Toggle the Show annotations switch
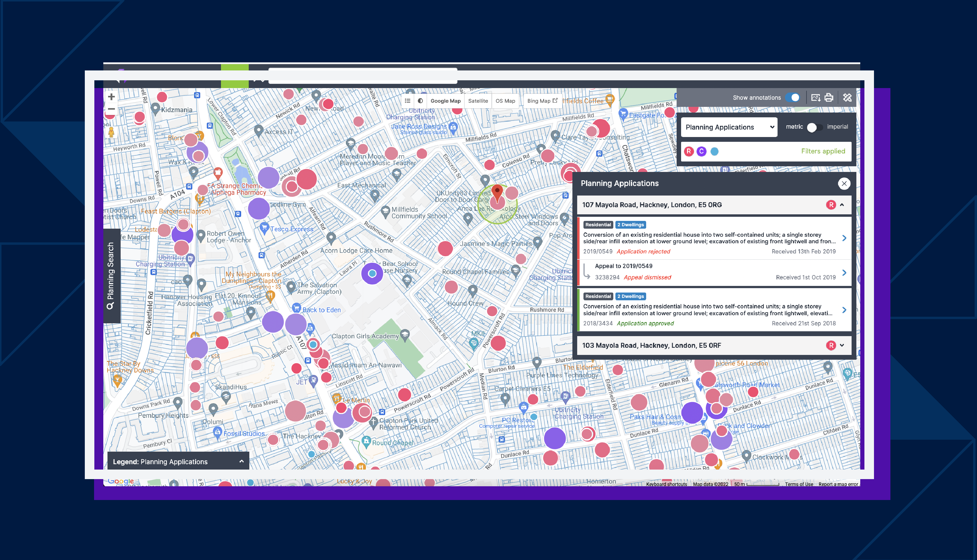Image resolution: width=977 pixels, height=560 pixels. [x=793, y=98]
